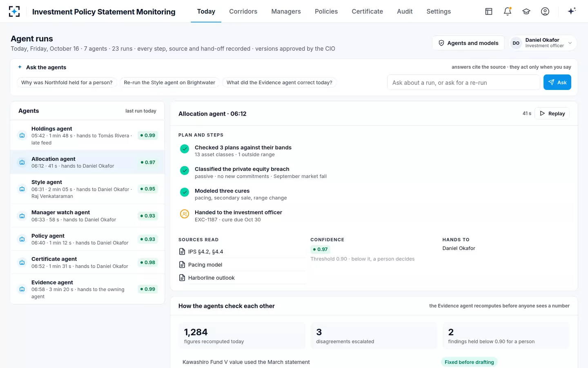Open the user account icon
This screenshot has width=588, height=368.
pyautogui.click(x=545, y=11)
